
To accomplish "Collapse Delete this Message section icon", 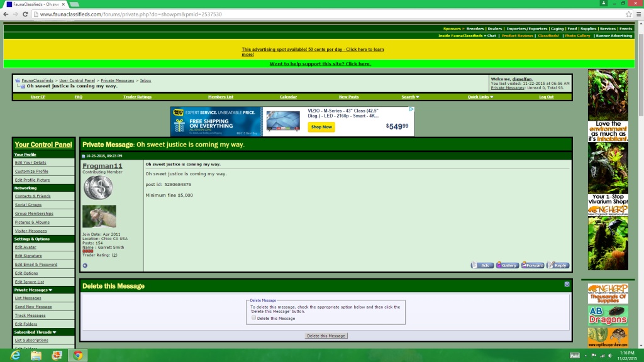I will click(567, 284).
